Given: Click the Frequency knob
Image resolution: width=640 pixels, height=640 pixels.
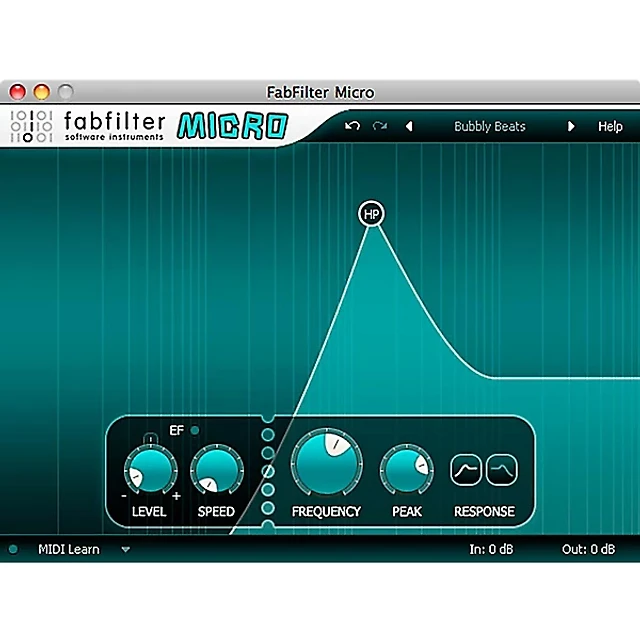Looking at the screenshot, I should 326,465.
